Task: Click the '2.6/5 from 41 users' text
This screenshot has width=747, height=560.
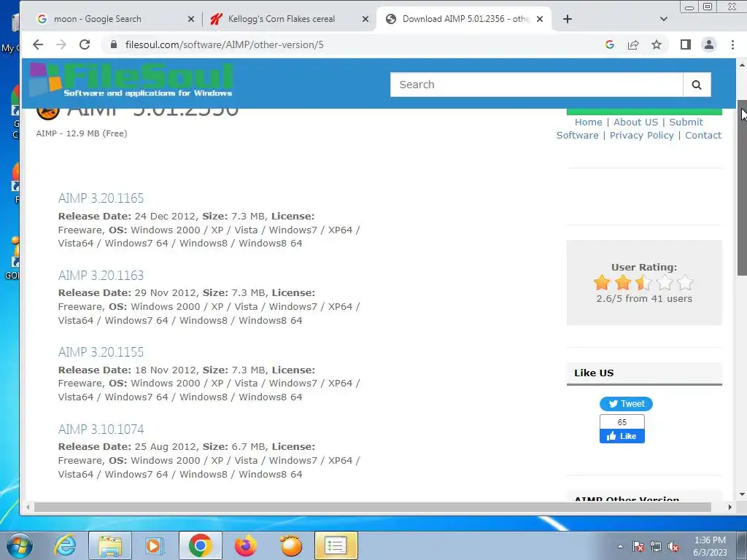Action: (644, 299)
